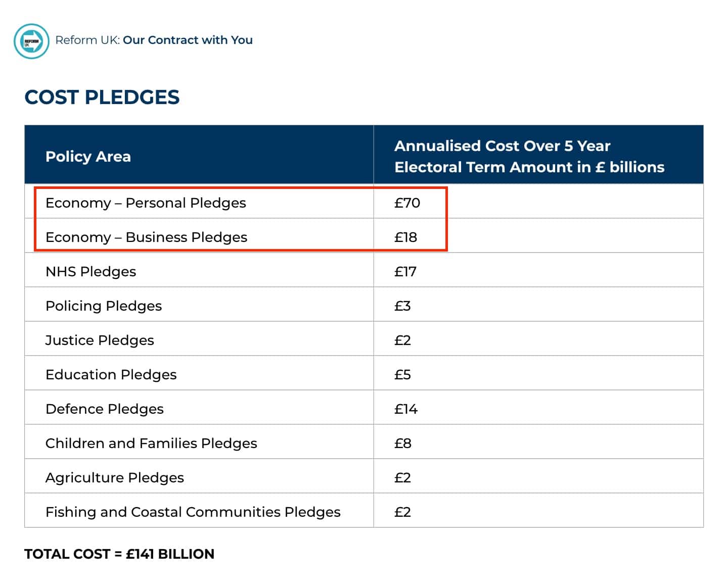Click the 'TOTAL COST = £141 BILLION' text
Viewport: 725px width, 588px height.
tap(119, 554)
